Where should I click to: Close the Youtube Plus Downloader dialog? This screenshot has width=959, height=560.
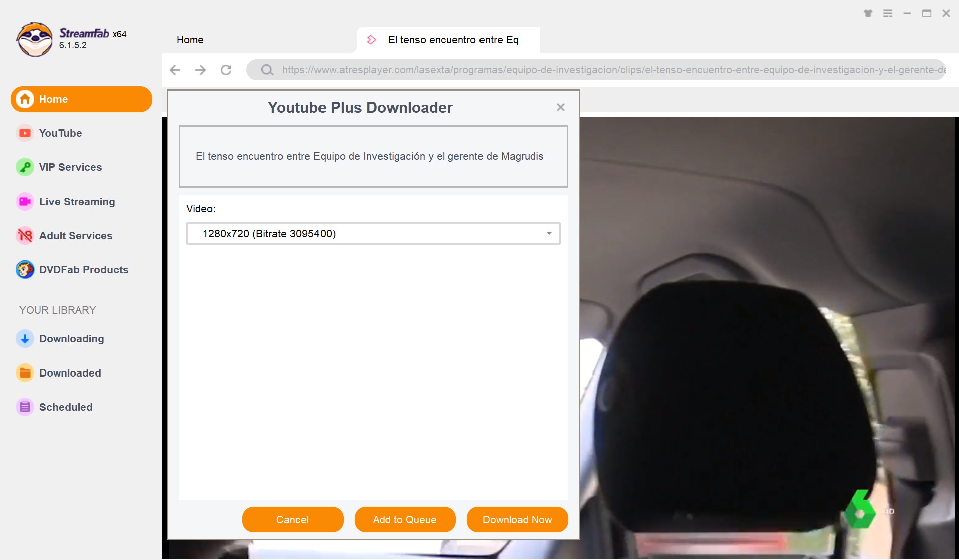561,107
